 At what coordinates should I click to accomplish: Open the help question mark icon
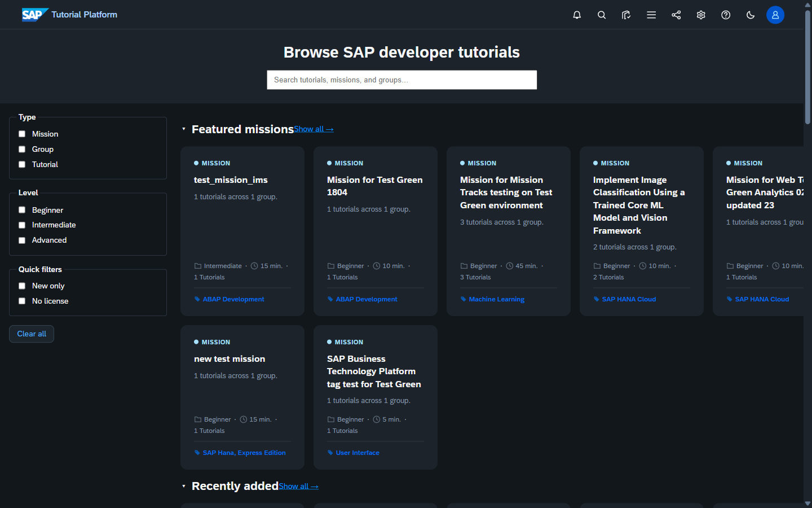[x=726, y=15]
